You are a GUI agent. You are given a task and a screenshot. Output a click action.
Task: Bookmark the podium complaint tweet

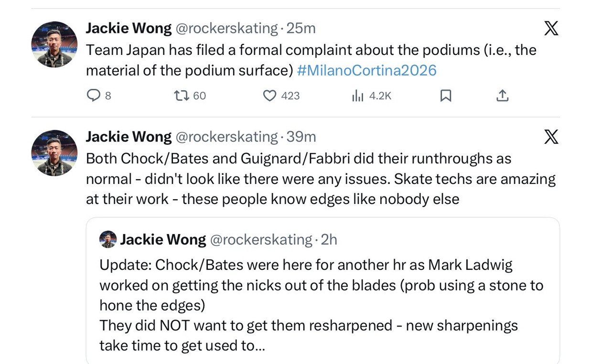(x=445, y=96)
